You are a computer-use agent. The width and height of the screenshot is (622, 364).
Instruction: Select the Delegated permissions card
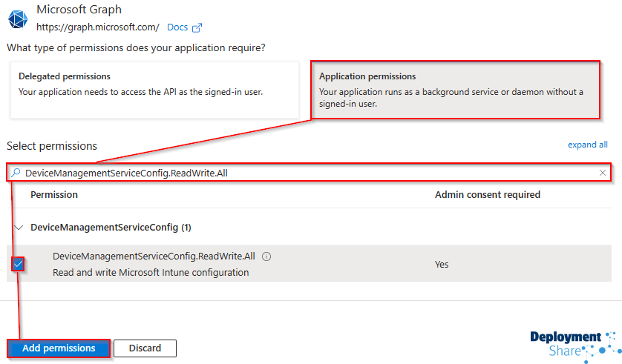click(154, 89)
